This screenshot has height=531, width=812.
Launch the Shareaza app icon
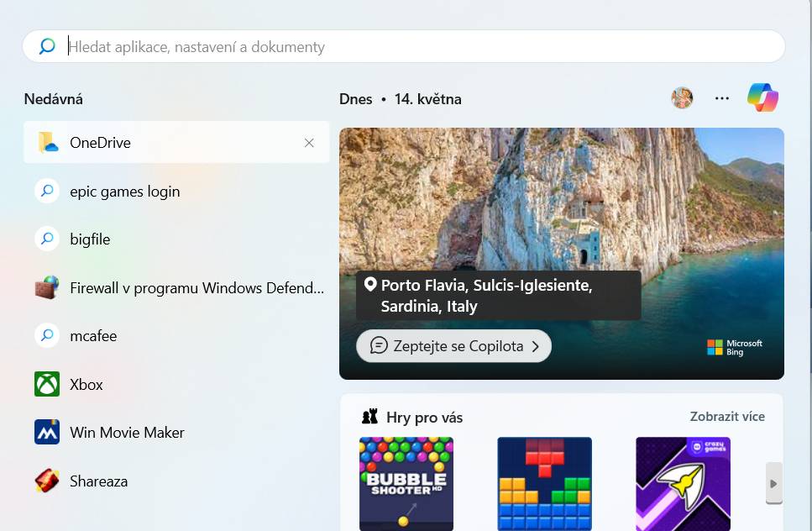coord(47,481)
